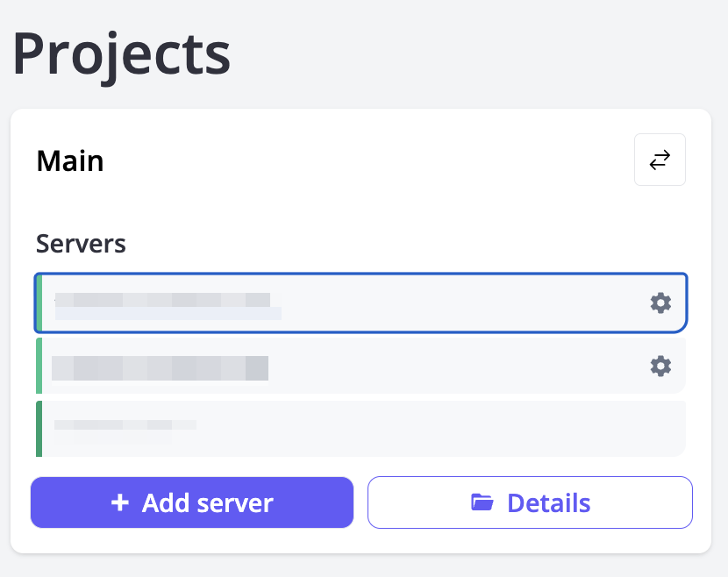Click the folder icon on Details button
Image resolution: width=728 pixels, height=577 pixels.
click(482, 502)
